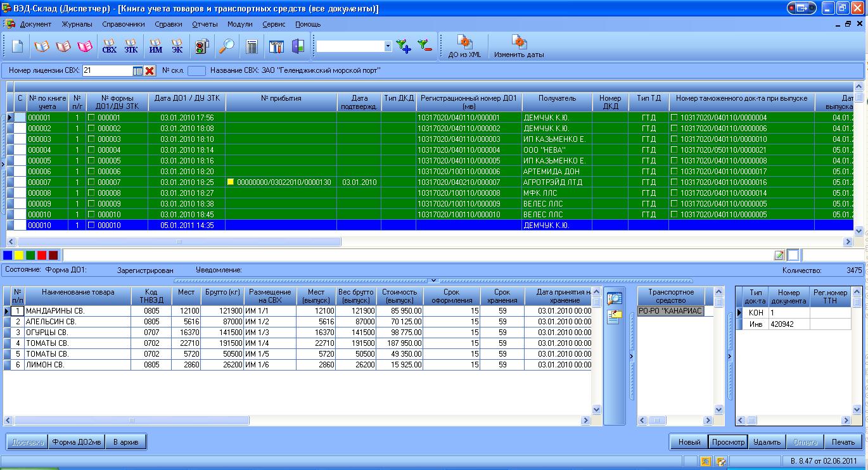Screen dimensions: 868x470
Task: Click the pink open-book toolbar icon
Action: pos(85,46)
